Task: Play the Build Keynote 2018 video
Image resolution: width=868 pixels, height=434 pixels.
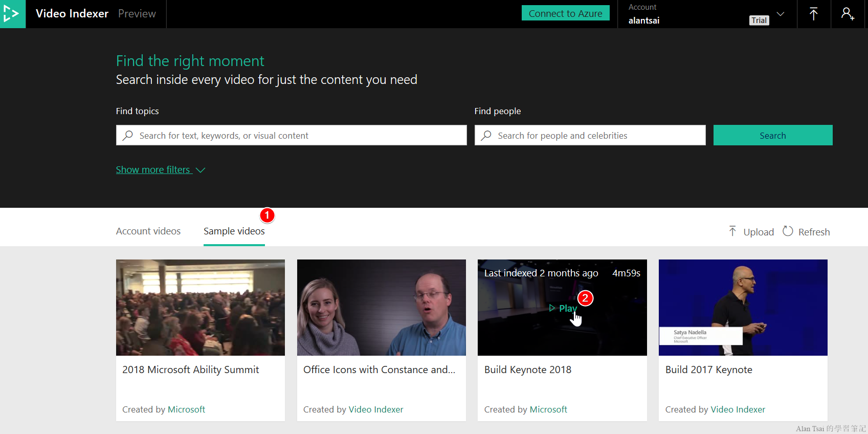Action: (x=563, y=308)
